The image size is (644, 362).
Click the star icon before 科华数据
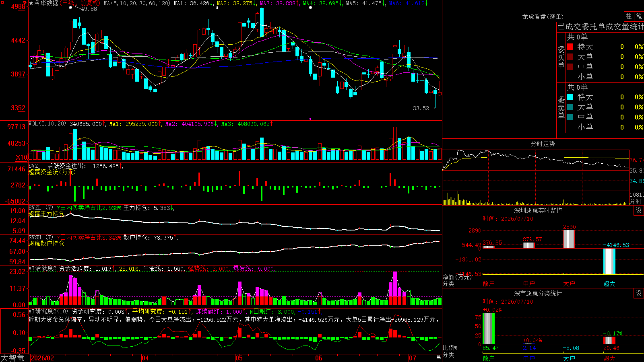(x=31, y=3)
